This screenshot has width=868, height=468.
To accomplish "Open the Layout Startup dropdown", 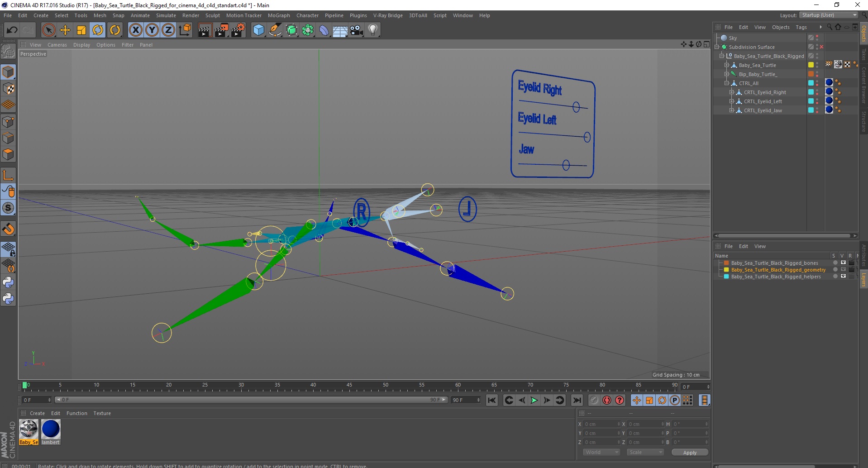I will (828, 15).
